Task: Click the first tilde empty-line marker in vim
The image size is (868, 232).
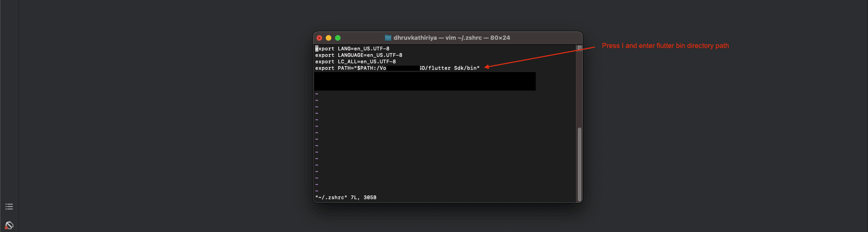Action: (317, 94)
